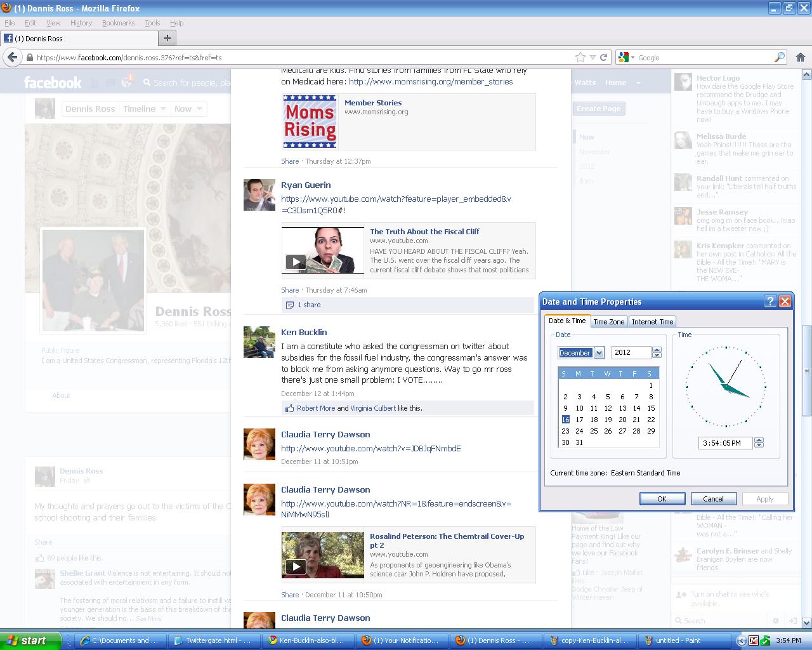Select day 31 in the calendar
Viewport: 812px width, 650px height.
[x=579, y=442]
